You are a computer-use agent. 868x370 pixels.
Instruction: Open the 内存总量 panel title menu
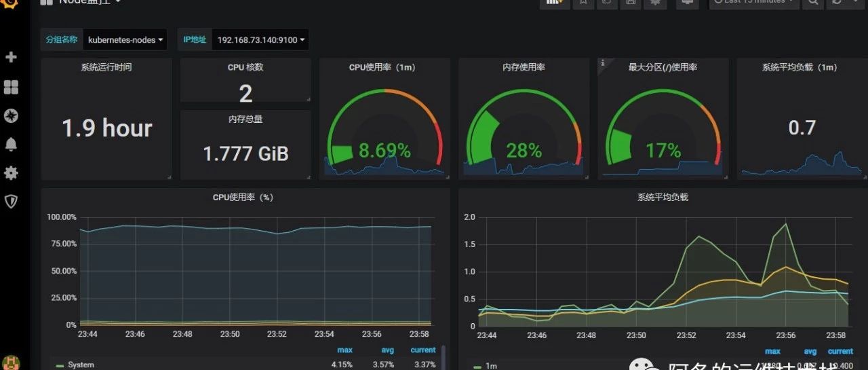click(x=245, y=119)
